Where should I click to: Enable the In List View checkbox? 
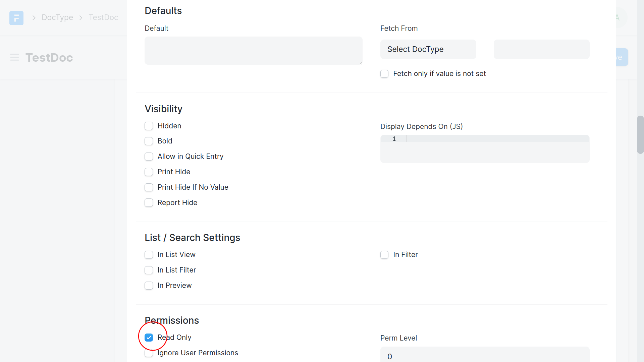tap(149, 255)
